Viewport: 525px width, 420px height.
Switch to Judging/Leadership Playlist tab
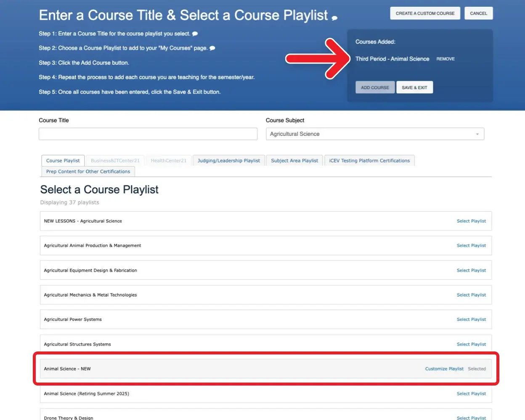point(229,161)
